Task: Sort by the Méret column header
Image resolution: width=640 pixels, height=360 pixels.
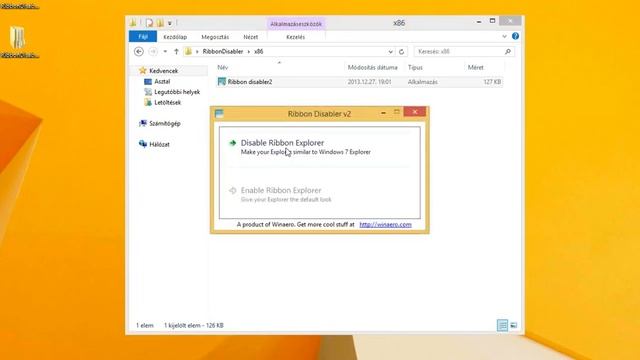Action: coord(476,67)
